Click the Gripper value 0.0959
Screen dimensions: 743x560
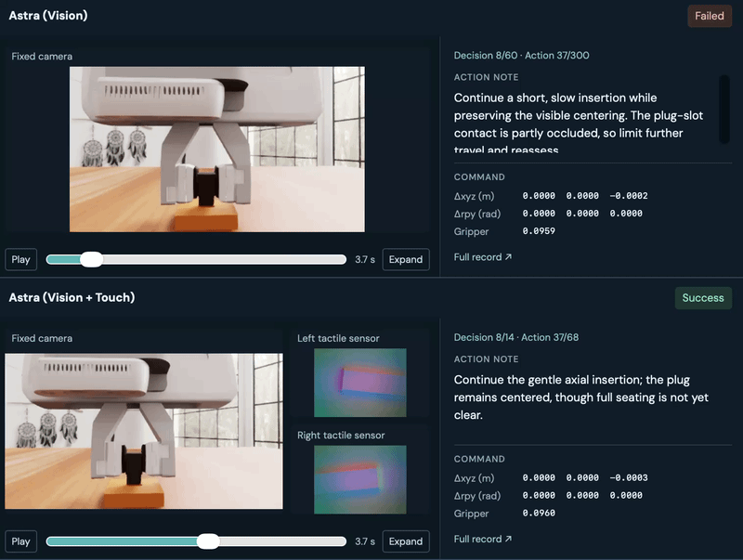coord(539,231)
